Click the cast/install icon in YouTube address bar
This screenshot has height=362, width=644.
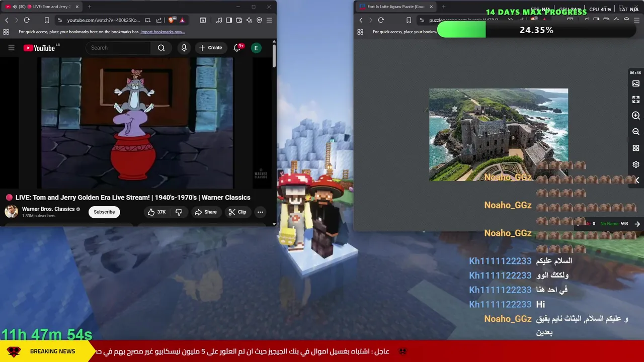(x=147, y=20)
